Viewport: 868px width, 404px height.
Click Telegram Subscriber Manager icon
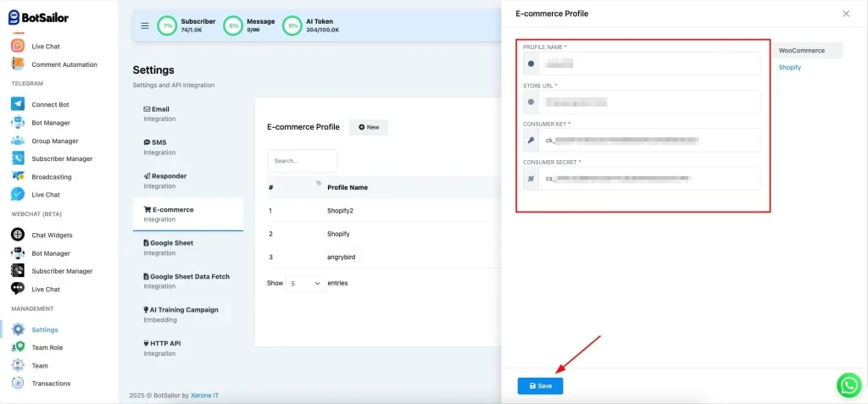coord(18,158)
